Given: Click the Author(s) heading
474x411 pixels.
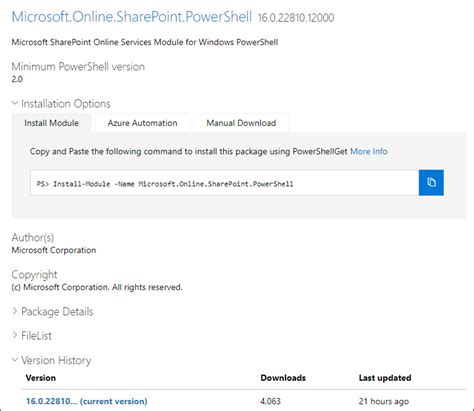Looking at the screenshot, I should click(x=33, y=237).
